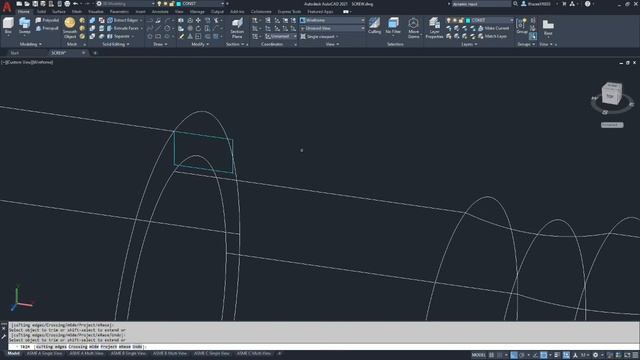Viewport: 640px width, 360px height.
Task: Select the Box solid tool
Action: [x=8, y=25]
